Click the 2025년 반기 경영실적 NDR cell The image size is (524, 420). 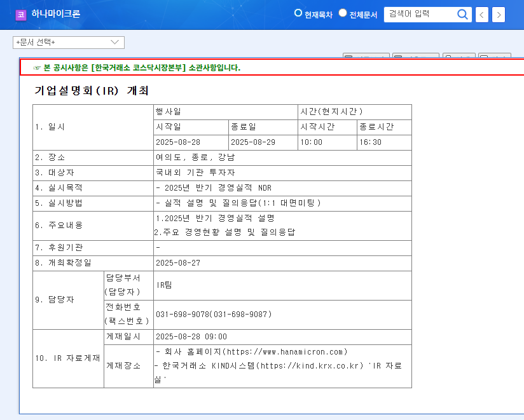(282, 188)
